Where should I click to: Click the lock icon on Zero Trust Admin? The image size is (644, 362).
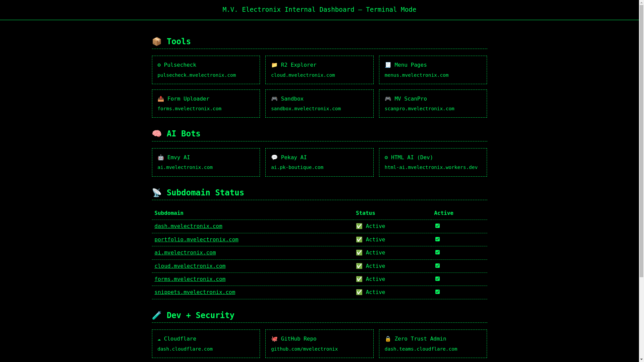click(x=388, y=339)
